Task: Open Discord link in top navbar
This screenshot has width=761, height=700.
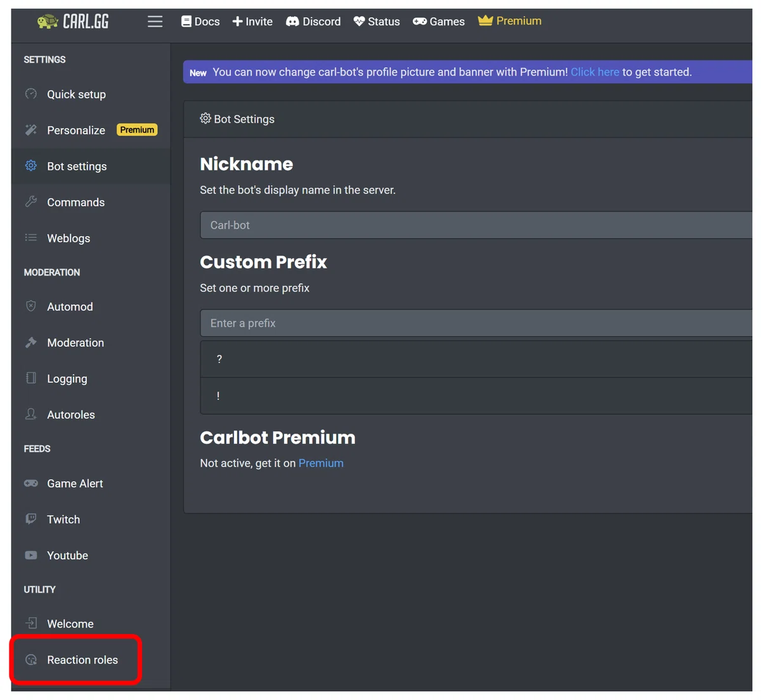Action: [x=313, y=22]
